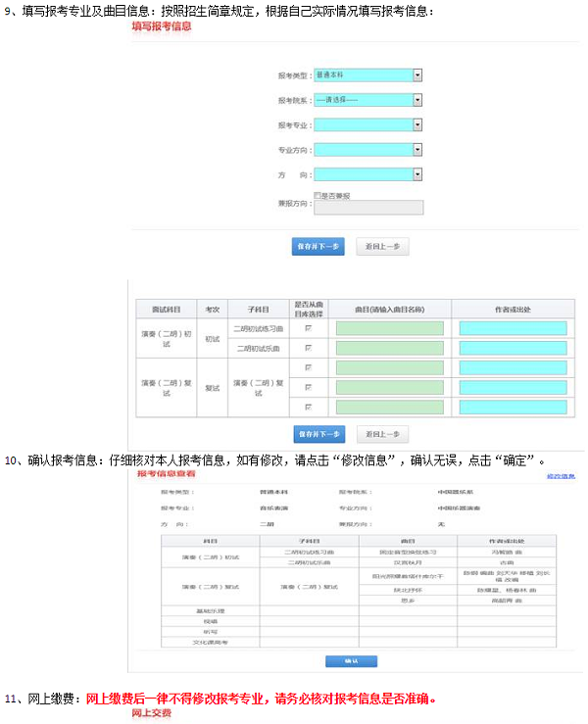The width and height of the screenshot is (588, 724).
Task: Click the 确认 button to confirm information
Action: [350, 661]
